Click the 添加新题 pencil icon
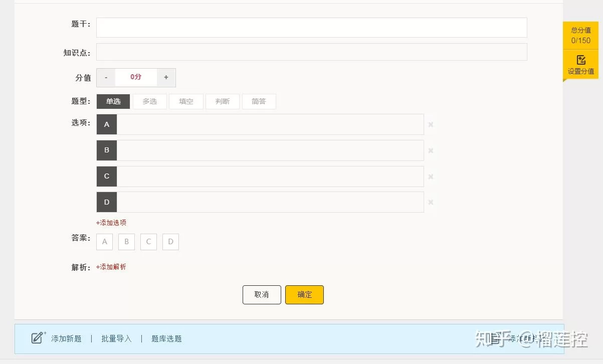 click(x=38, y=337)
